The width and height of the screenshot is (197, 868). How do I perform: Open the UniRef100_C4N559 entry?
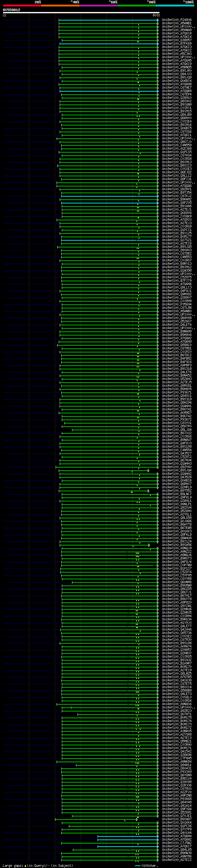click(x=177, y=145)
